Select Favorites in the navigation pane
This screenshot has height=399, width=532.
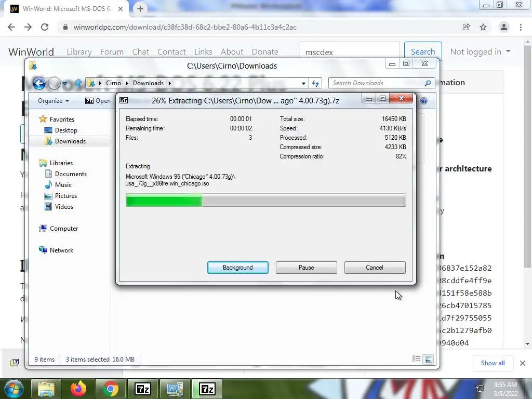coord(62,119)
